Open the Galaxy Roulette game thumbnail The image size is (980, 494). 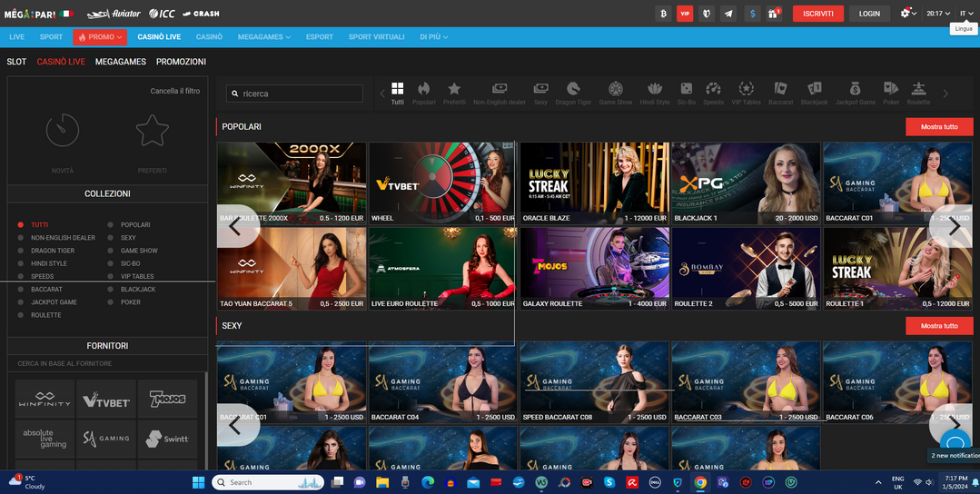point(594,269)
